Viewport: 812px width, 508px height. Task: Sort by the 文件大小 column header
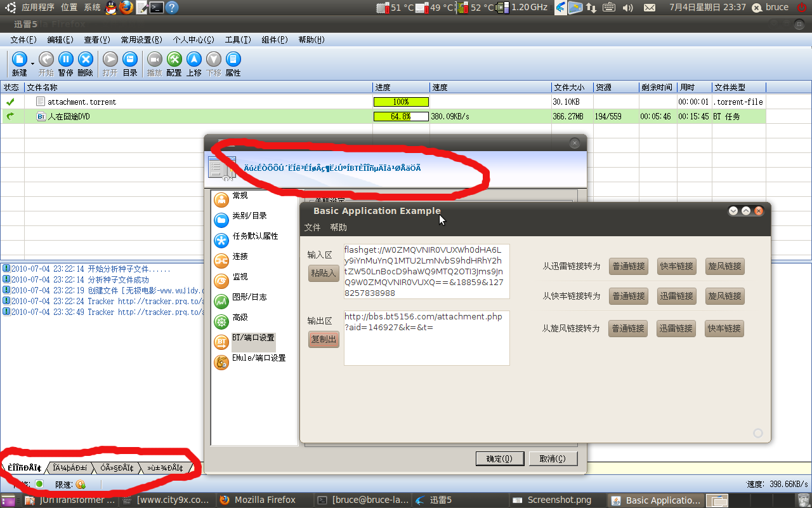(x=572, y=88)
